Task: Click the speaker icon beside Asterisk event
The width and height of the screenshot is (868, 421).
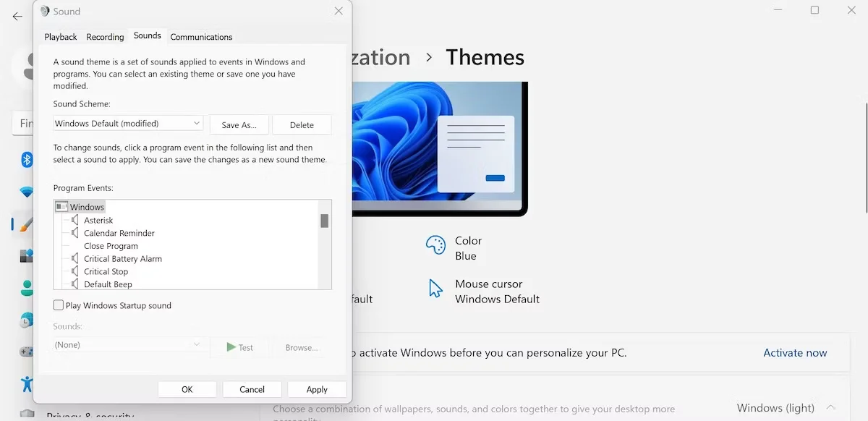Action: pos(75,220)
